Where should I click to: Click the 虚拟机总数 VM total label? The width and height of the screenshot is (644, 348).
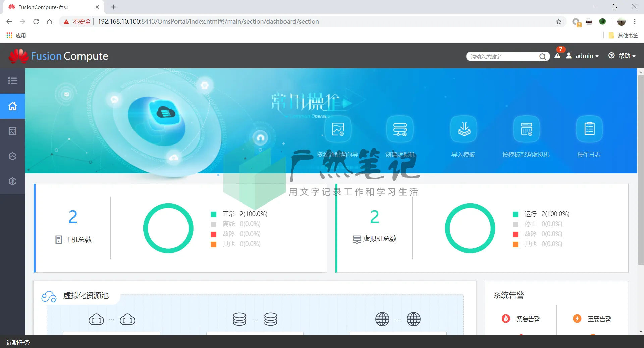point(380,239)
